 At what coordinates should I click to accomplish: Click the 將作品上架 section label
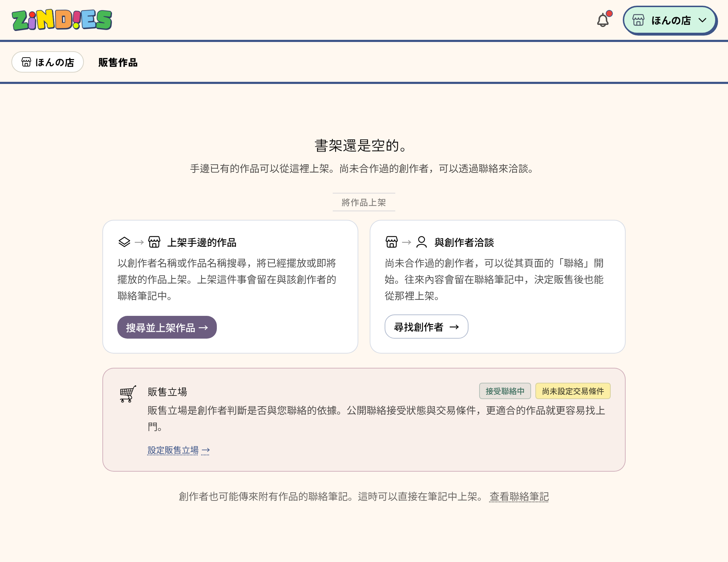[x=364, y=202]
